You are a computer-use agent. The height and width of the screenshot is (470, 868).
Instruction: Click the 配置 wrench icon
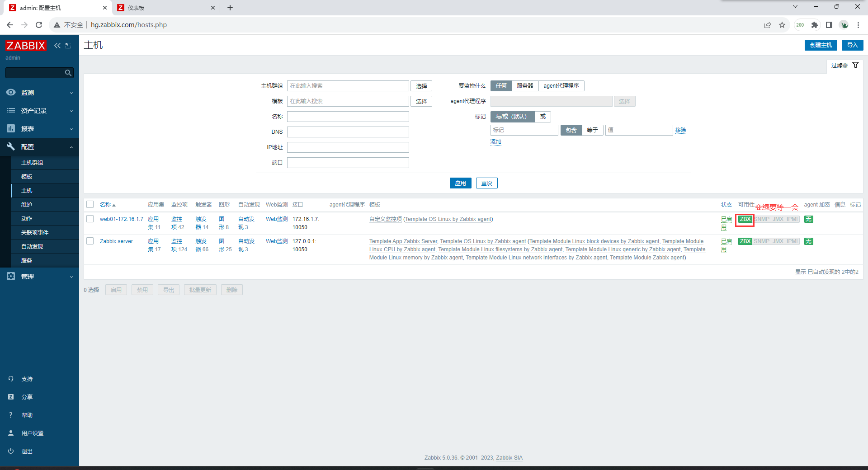11,146
